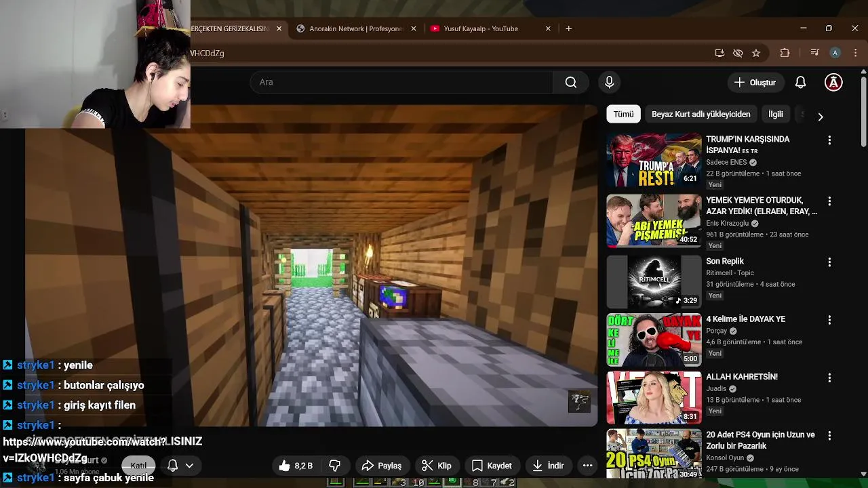Open options for 4 Kelime İle DAYAK YE
The width and height of the screenshot is (868, 488).
829,320
